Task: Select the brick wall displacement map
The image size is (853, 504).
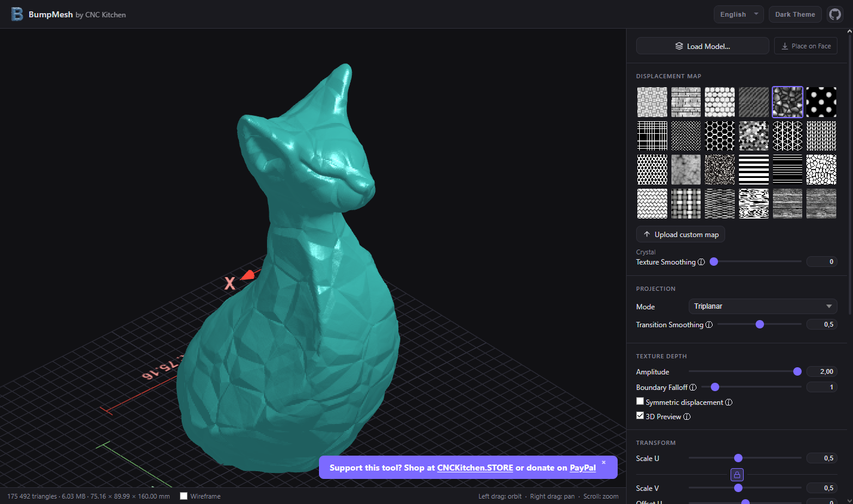Action: (686, 102)
